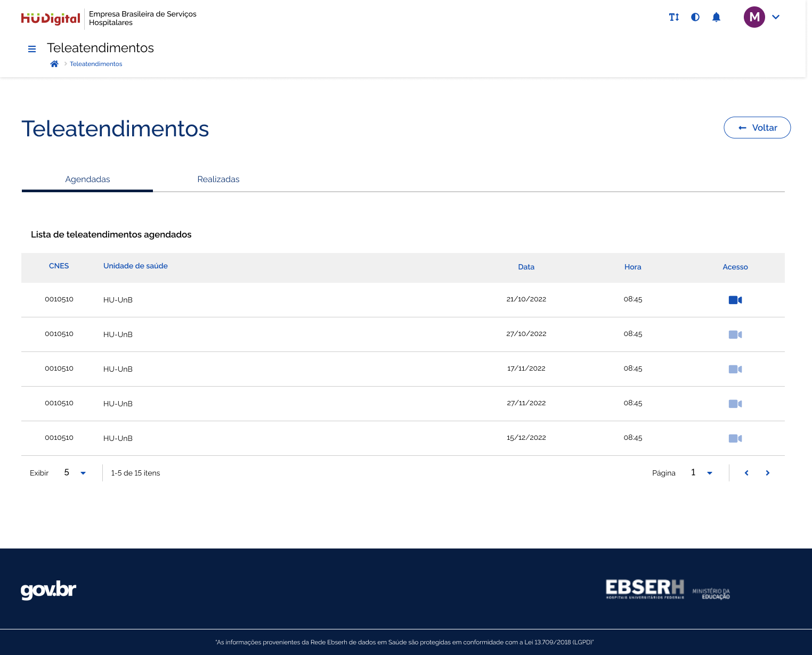The width and height of the screenshot is (812, 655).
Task: Sort by Unidade de saúde column header
Action: pos(135,266)
